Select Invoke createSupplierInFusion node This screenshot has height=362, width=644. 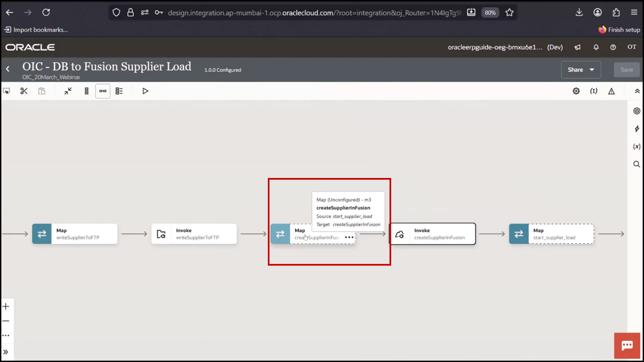(x=432, y=234)
